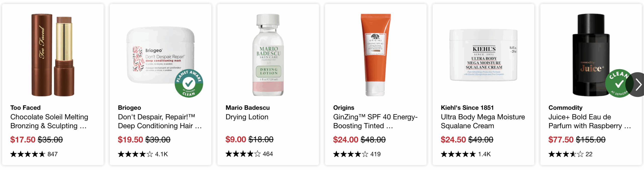Open the Mario Badescu Drying Lotion bottle image
The width and height of the screenshot is (644, 170).
tap(268, 55)
